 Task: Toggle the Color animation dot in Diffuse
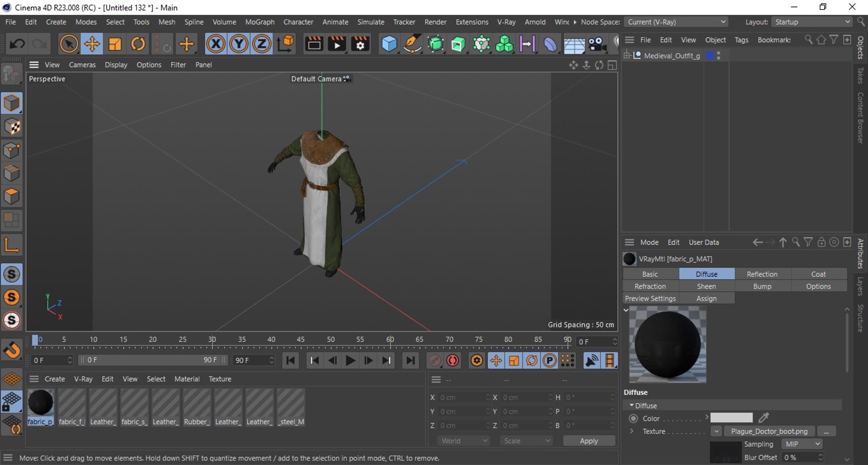633,418
